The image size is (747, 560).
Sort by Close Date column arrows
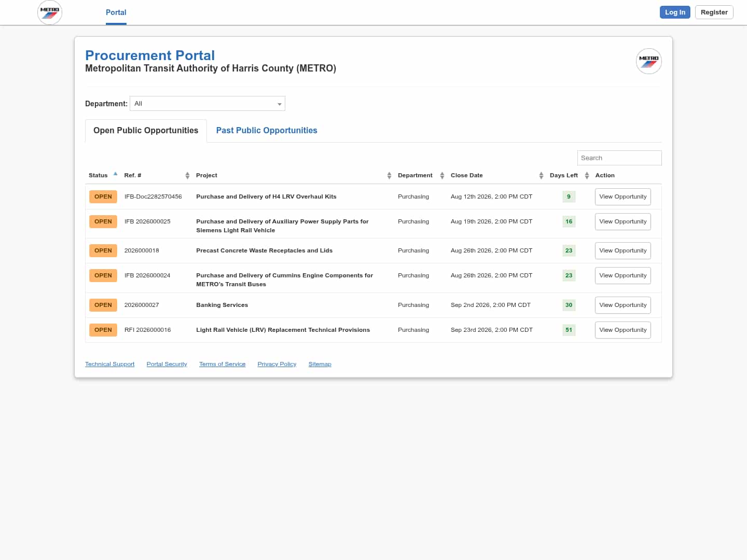coord(541,176)
